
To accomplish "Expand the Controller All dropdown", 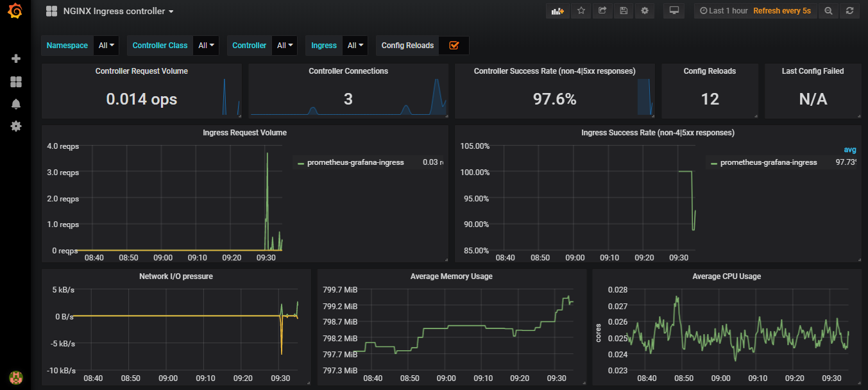I will tap(285, 46).
